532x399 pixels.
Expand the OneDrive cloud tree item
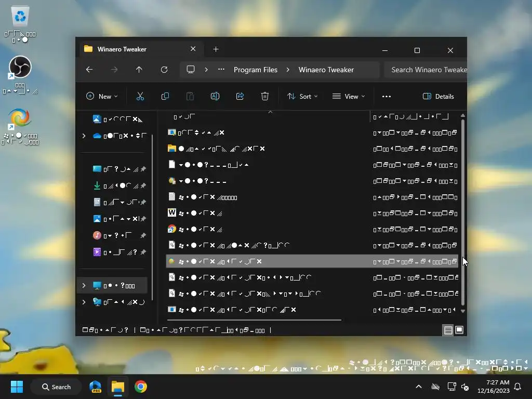[x=84, y=136]
